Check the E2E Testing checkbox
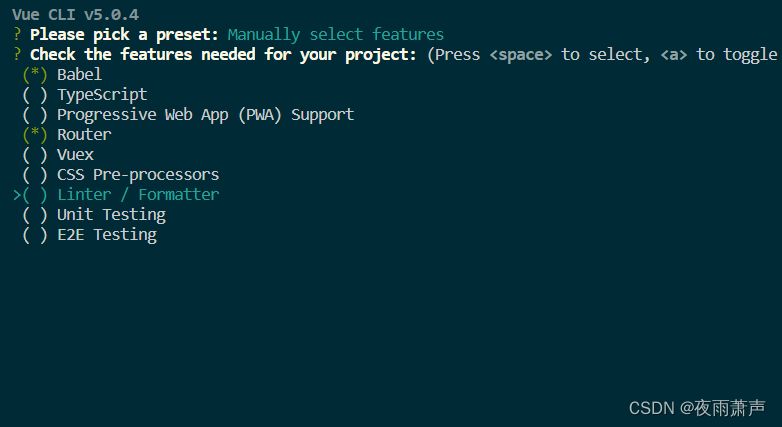 coord(34,234)
